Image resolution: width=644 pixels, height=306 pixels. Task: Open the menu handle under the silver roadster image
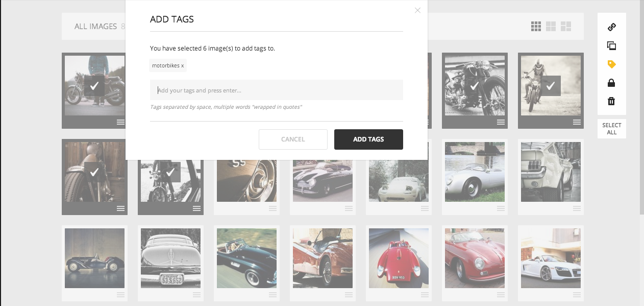(x=501, y=208)
